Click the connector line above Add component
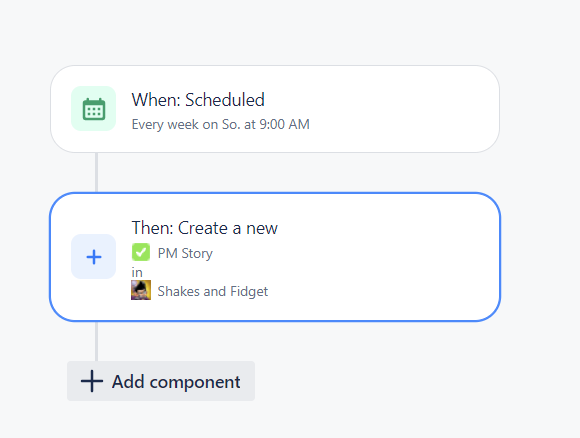 tap(97, 341)
